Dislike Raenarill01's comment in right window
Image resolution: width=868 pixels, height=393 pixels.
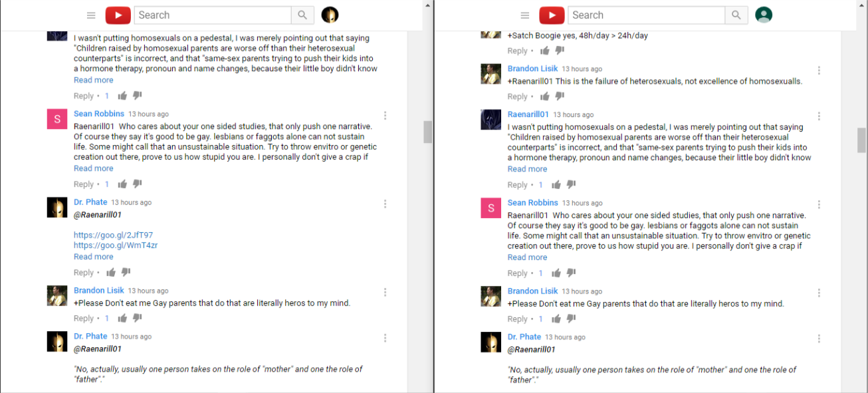click(571, 185)
